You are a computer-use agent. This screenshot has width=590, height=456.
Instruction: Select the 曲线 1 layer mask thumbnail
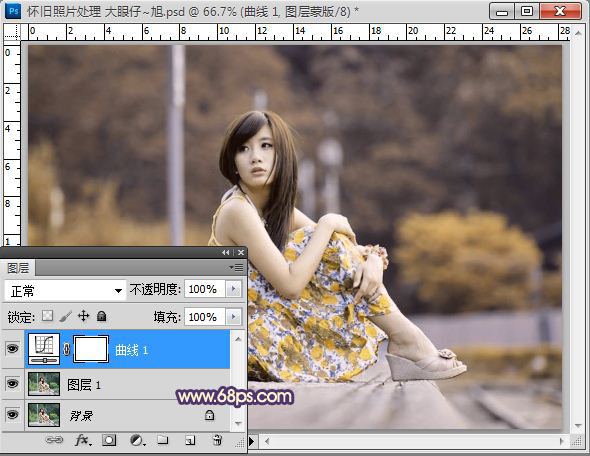[x=91, y=349]
